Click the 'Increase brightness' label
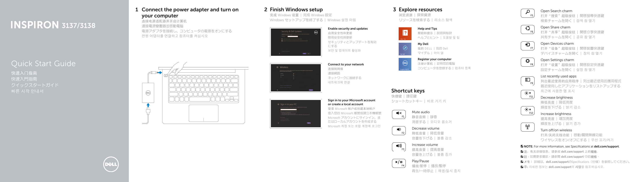 [x=556, y=114]
